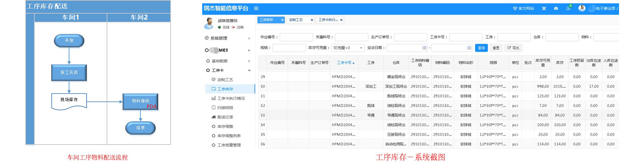The height and width of the screenshot is (163, 644).
Task: Click the 114.00 available quantity in row 36
Action: click(542, 144)
